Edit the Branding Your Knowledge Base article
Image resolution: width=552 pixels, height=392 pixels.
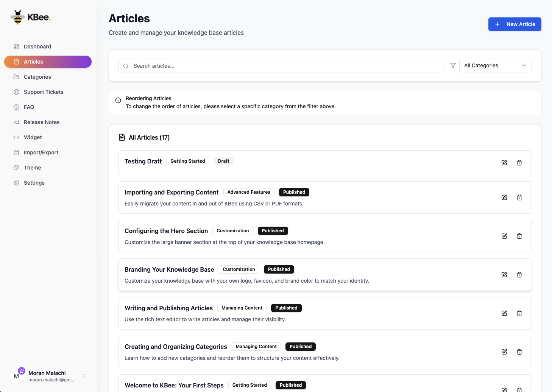click(x=504, y=274)
